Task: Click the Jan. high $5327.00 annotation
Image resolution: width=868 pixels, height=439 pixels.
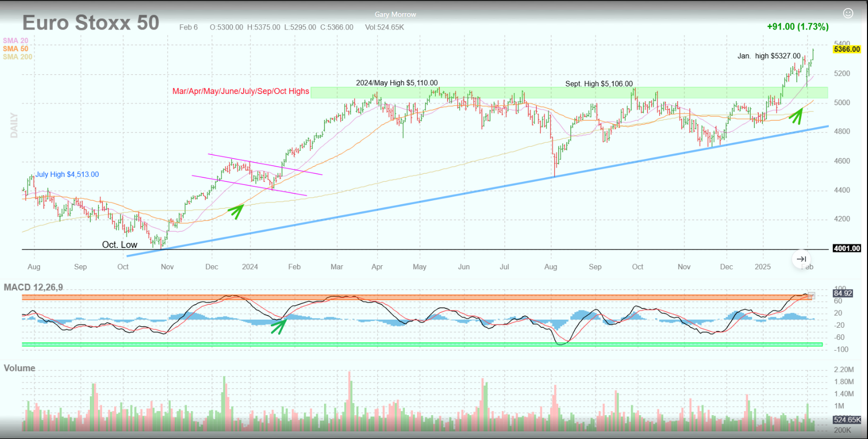Action: point(769,56)
